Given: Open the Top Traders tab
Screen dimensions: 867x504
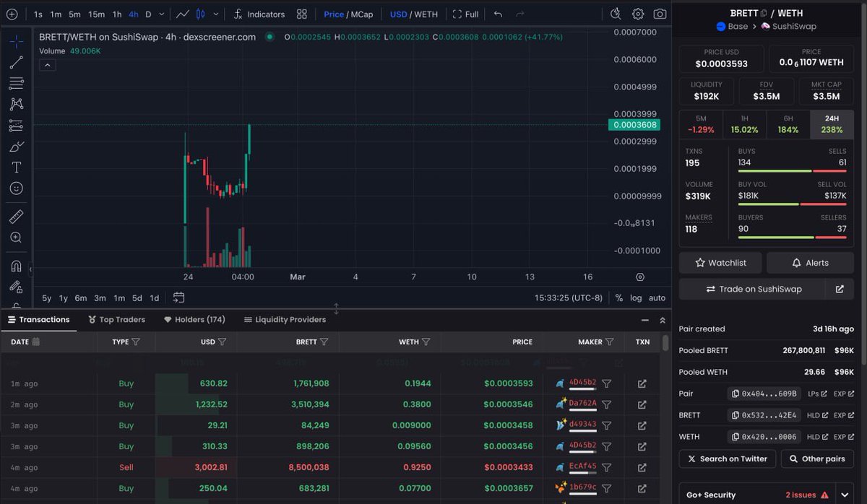Looking at the screenshot, I should (x=116, y=319).
